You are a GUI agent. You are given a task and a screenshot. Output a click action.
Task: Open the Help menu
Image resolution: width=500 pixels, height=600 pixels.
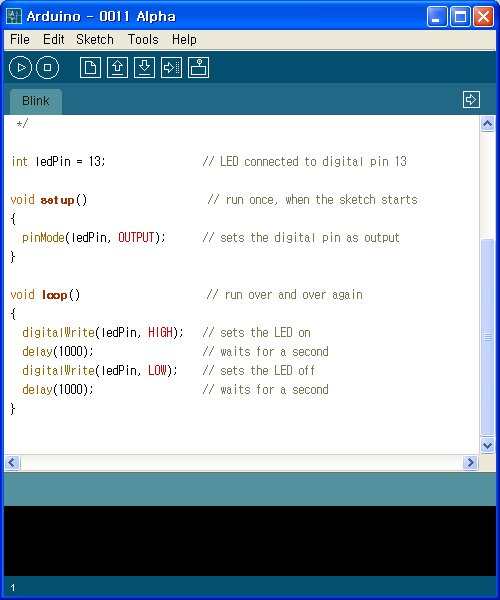[x=184, y=39]
